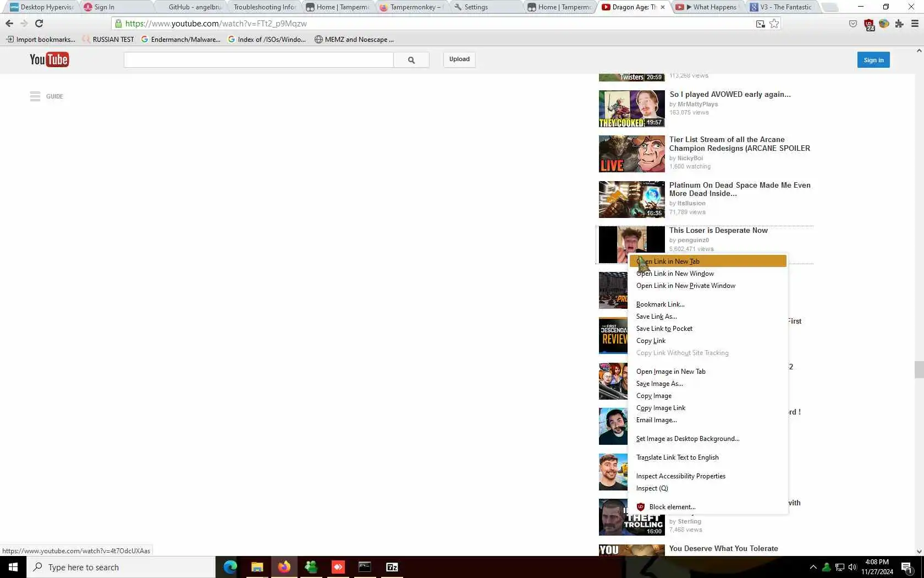Go back using the browser back arrow

(x=9, y=24)
